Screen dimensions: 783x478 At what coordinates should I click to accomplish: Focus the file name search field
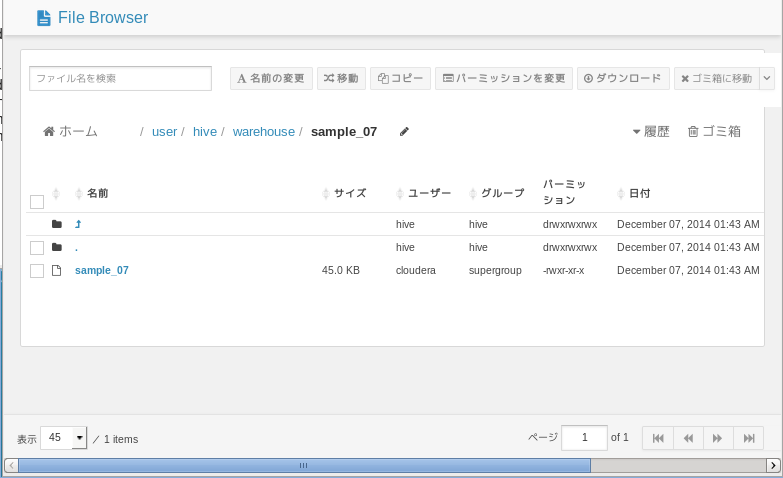120,78
